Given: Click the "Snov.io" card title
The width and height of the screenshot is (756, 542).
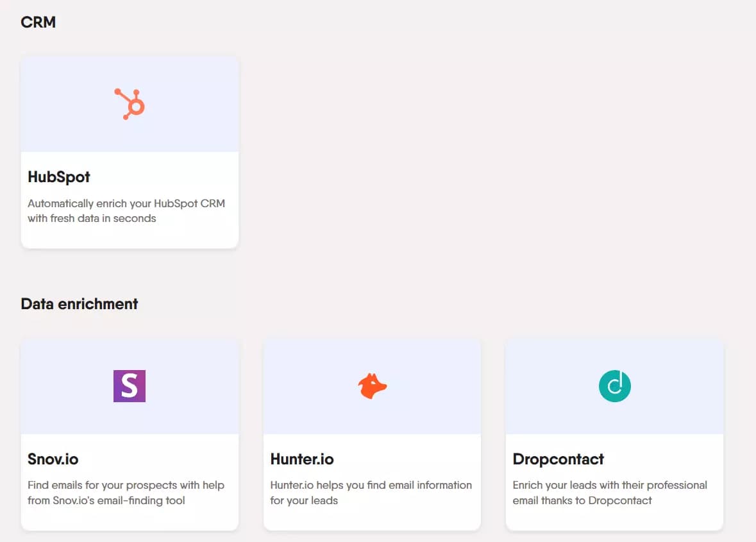Looking at the screenshot, I should point(53,459).
